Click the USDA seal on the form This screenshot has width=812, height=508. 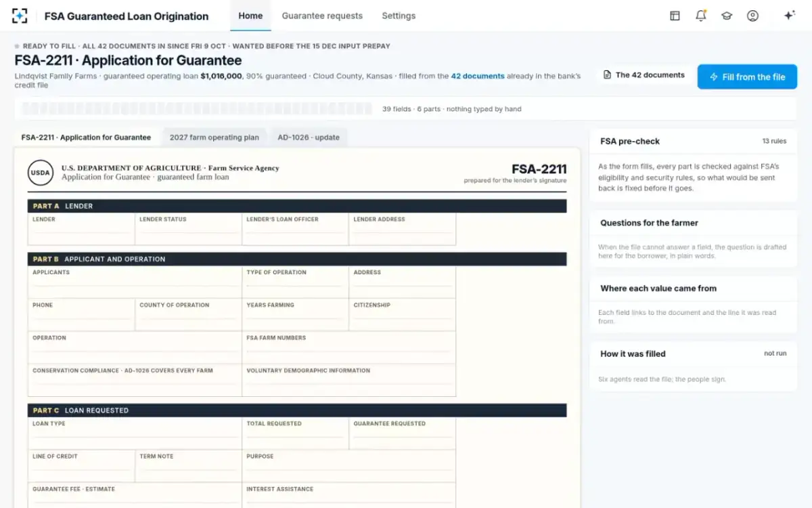pos(41,173)
